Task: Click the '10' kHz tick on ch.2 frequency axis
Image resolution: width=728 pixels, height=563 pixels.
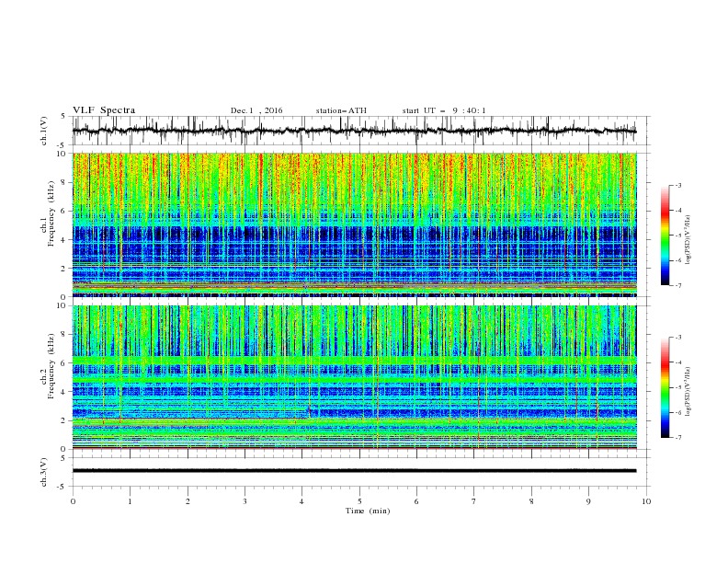Action: pyautogui.click(x=62, y=305)
